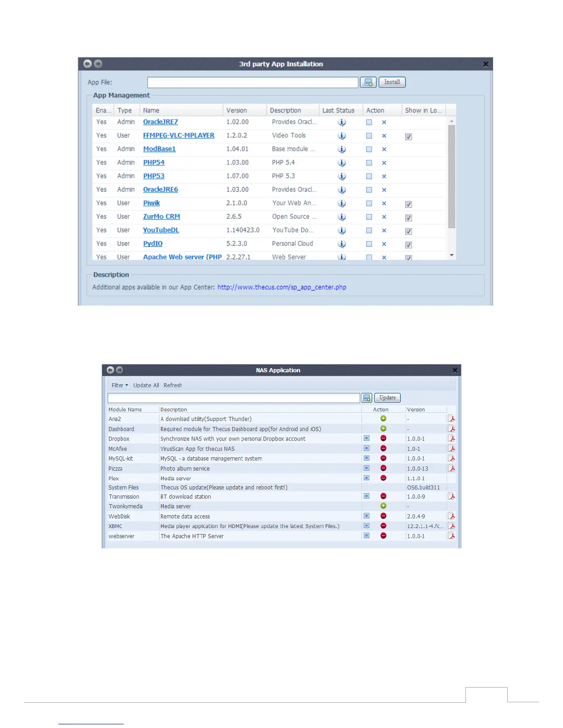Uninstall Plex with red minus icon
The width and height of the screenshot is (563, 728).
click(x=383, y=478)
